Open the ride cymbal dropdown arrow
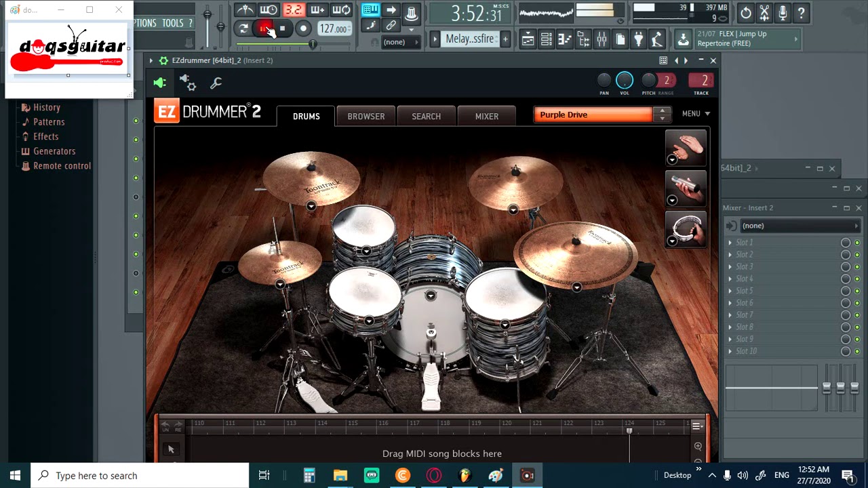The image size is (868, 488). point(576,287)
